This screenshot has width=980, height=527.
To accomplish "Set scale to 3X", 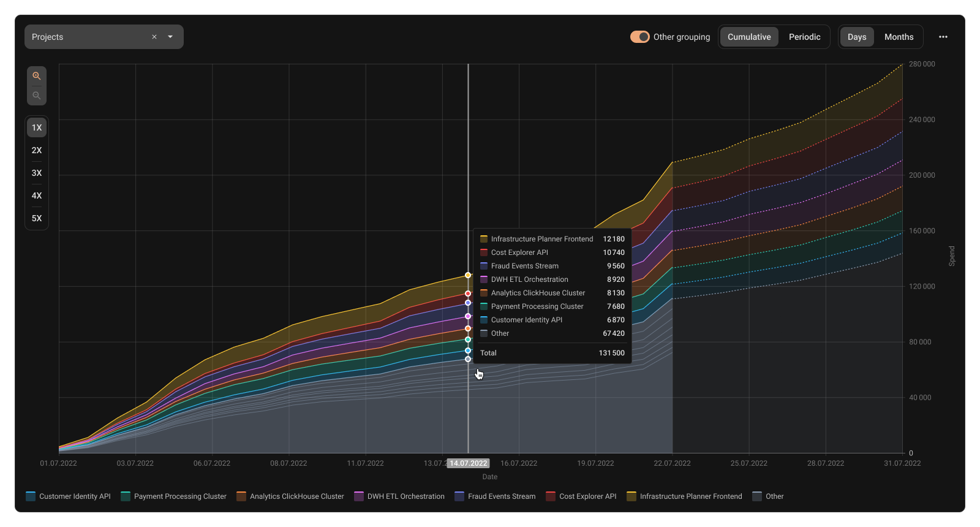I will click(37, 173).
